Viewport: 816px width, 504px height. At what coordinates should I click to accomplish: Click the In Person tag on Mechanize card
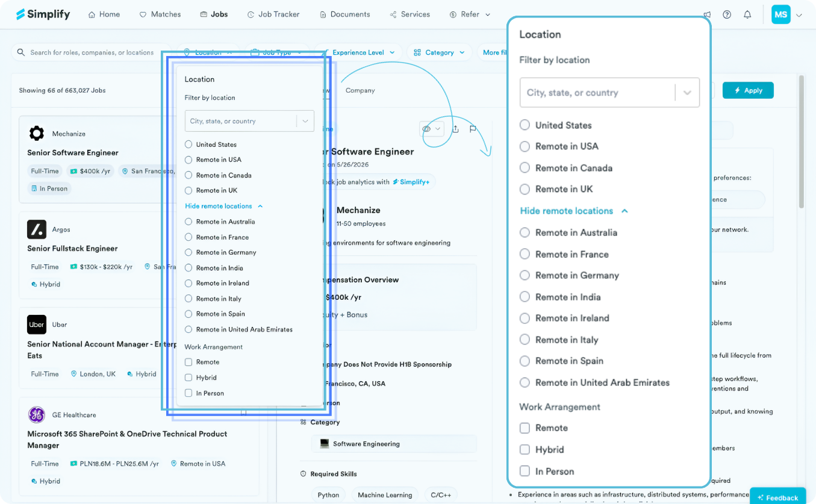[x=49, y=188]
